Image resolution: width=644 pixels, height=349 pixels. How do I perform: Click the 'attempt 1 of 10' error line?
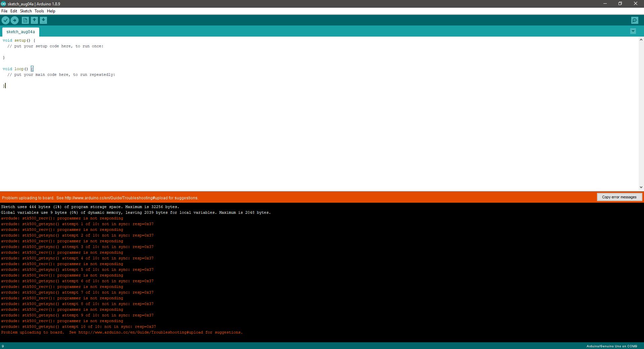pyautogui.click(x=77, y=224)
